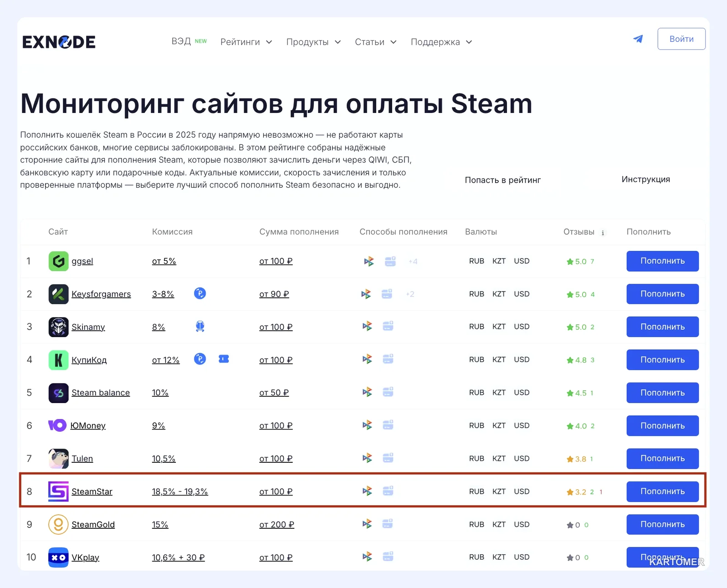Click the blue badge icon in Keysforgamers row
Screen dimensions: 727x588
[x=200, y=293]
